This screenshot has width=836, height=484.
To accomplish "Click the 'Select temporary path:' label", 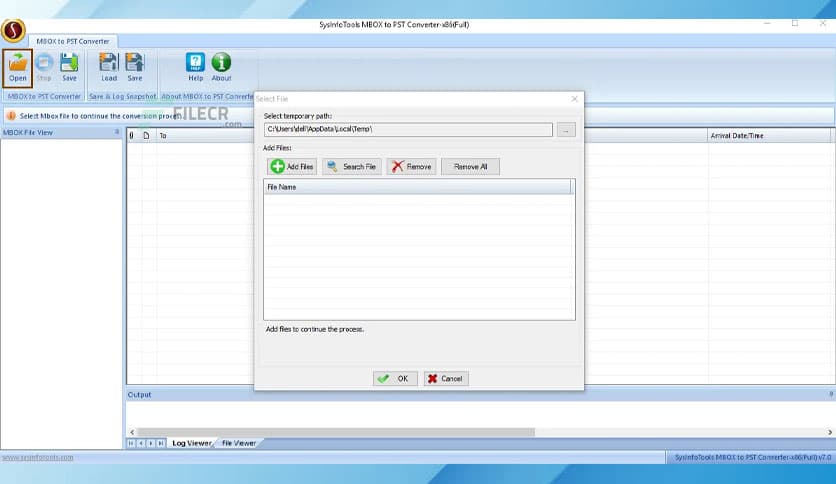I will point(298,116).
